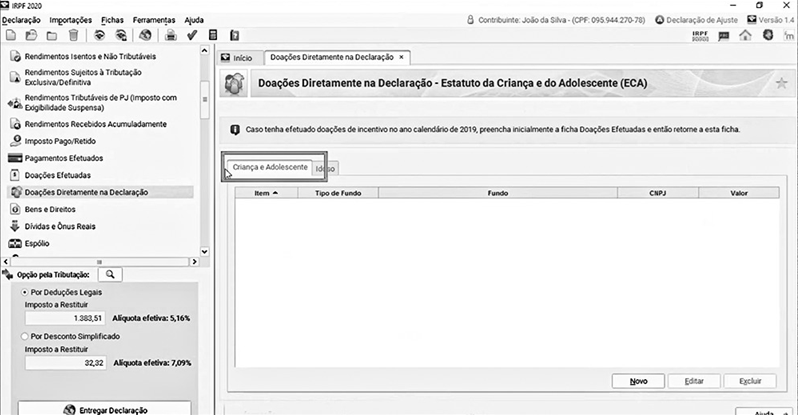Click the help question-mark book icon
The image size is (798, 415).
(x=234, y=35)
